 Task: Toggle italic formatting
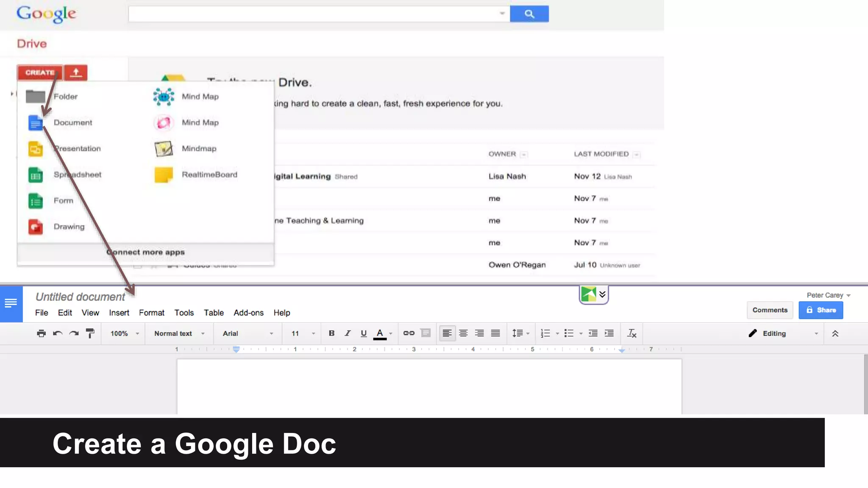pyautogui.click(x=348, y=333)
